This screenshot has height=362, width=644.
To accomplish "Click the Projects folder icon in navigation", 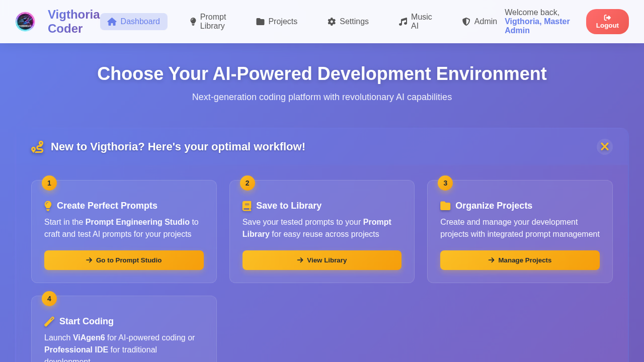I will pyautogui.click(x=261, y=22).
